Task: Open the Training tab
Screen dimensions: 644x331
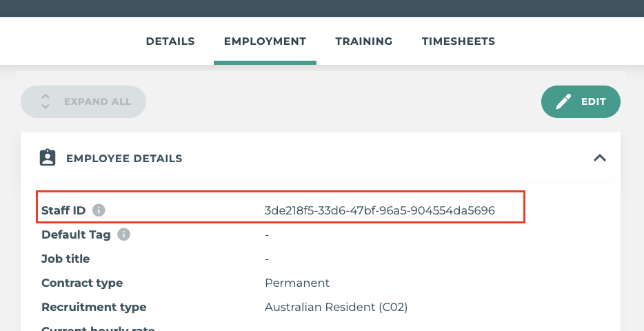Action: point(363,41)
